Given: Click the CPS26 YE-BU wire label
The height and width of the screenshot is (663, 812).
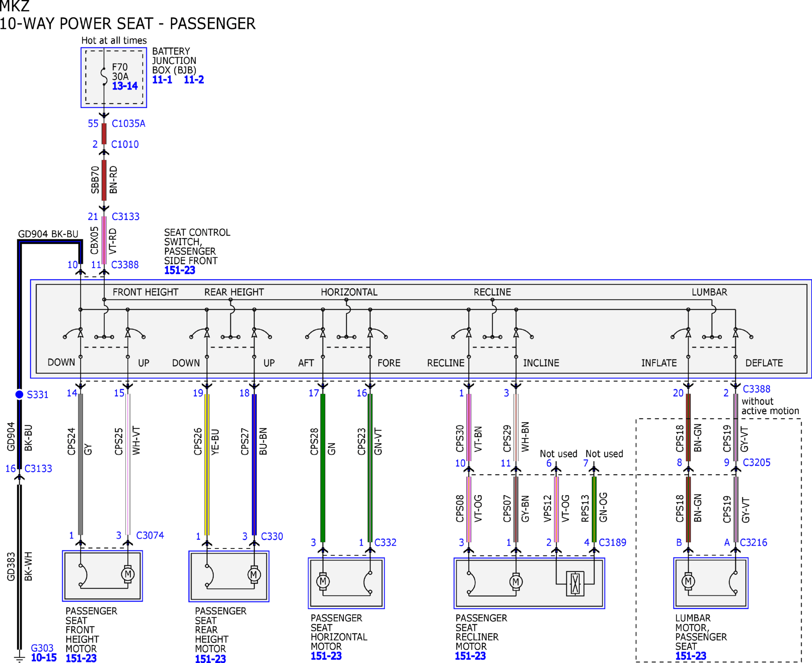Looking at the screenshot, I should coord(206,442).
